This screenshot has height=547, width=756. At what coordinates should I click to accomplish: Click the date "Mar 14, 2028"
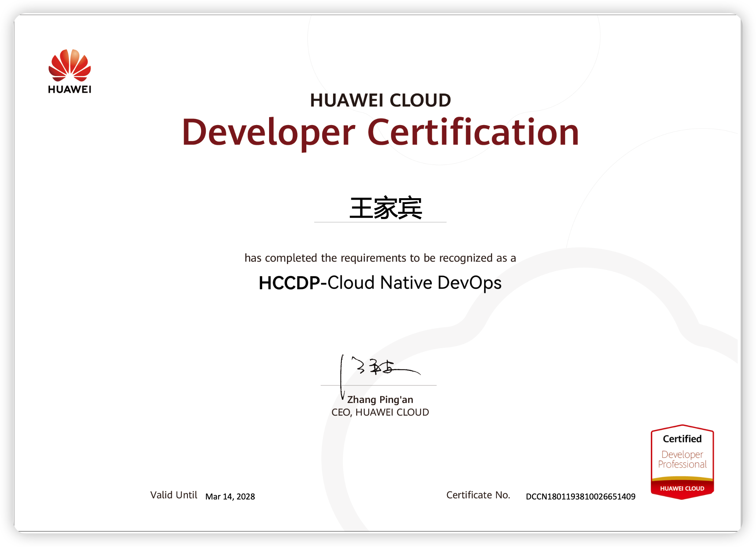tap(230, 497)
